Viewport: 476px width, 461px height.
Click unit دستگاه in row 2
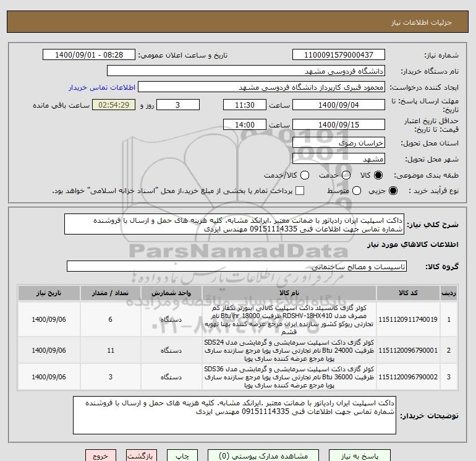(x=171, y=350)
